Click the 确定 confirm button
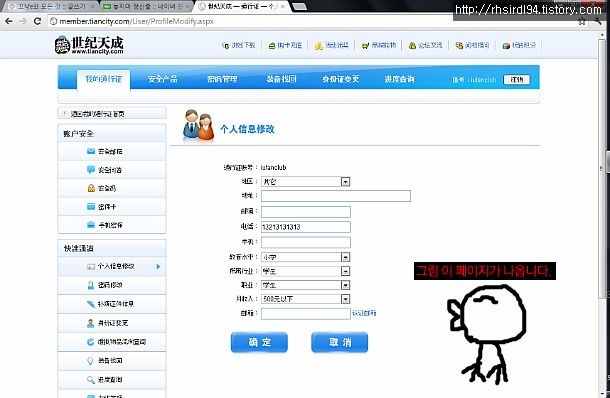Viewport: 610px width, 398px height. (x=259, y=342)
